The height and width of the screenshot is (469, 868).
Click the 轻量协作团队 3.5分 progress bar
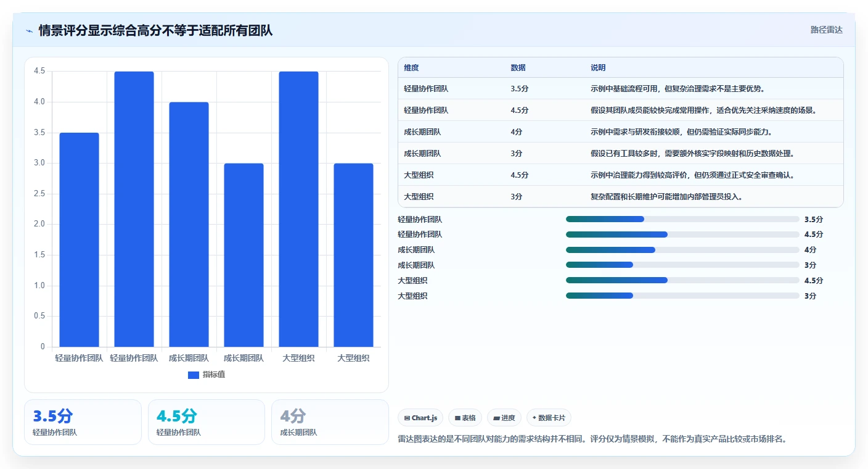point(682,219)
